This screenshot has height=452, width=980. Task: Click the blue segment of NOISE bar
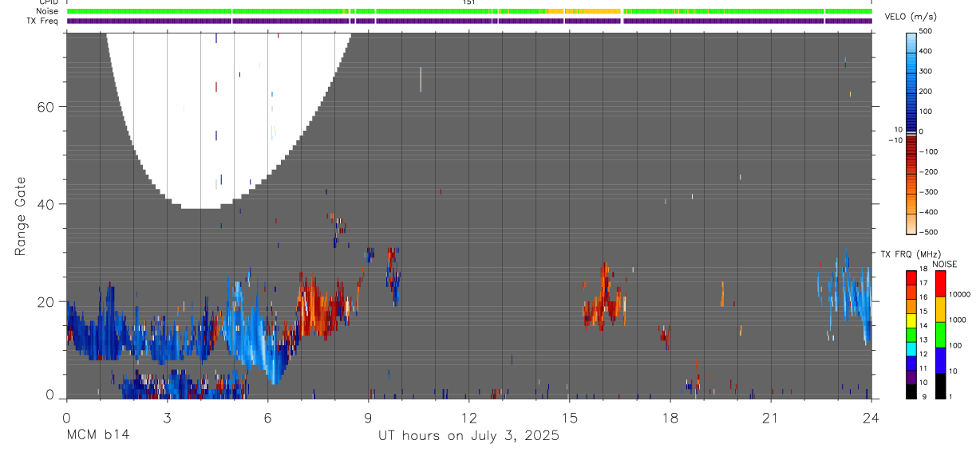940,360
